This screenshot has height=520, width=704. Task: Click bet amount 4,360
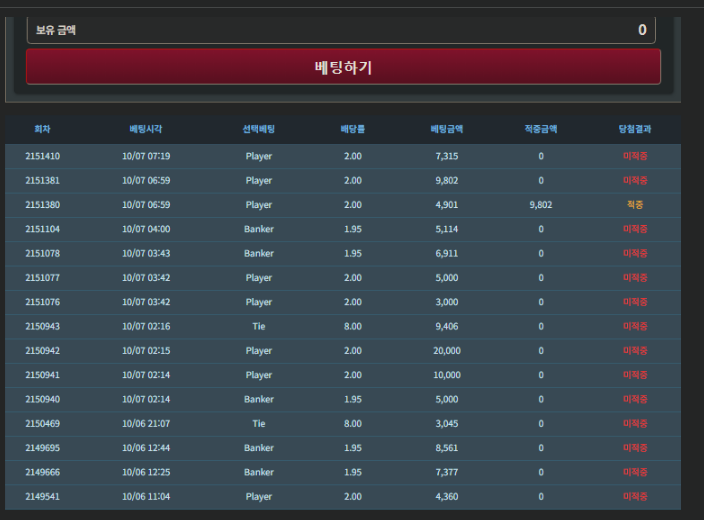pyautogui.click(x=447, y=497)
